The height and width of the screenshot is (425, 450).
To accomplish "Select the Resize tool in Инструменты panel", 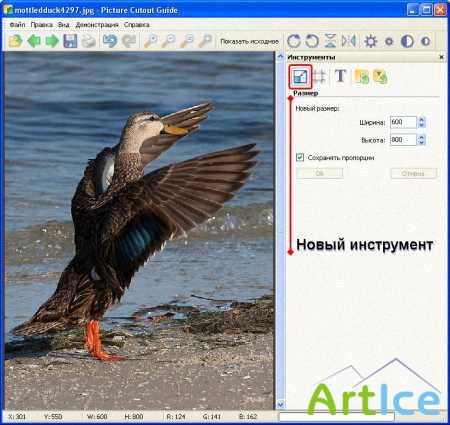I will pos(300,77).
